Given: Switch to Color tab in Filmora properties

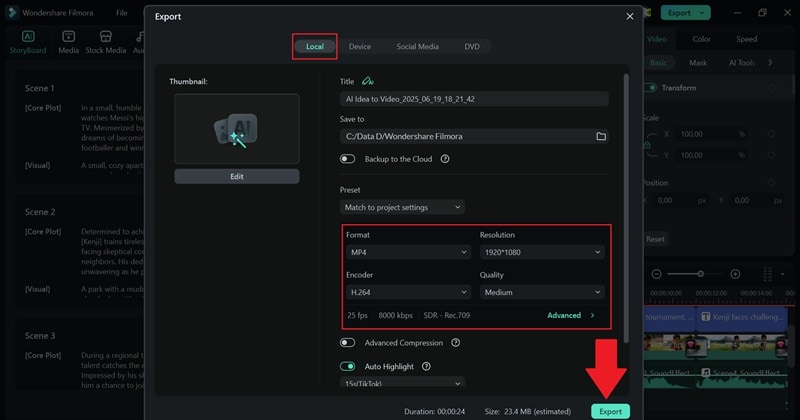Looking at the screenshot, I should coord(702,39).
